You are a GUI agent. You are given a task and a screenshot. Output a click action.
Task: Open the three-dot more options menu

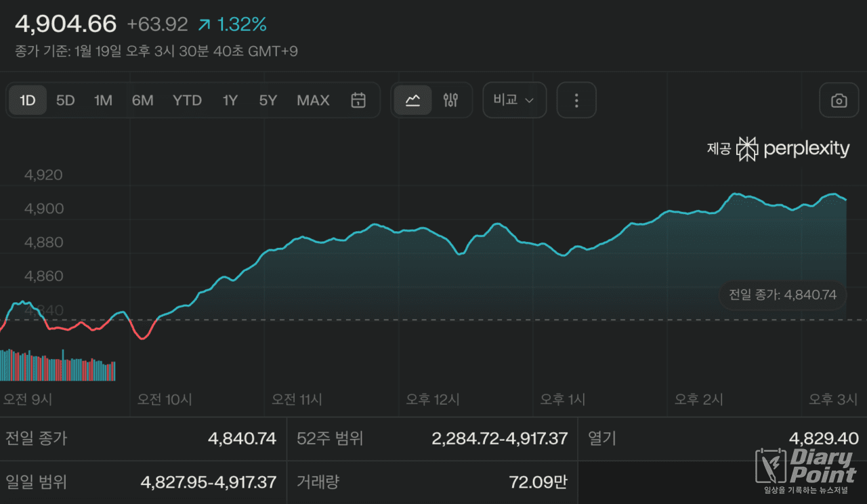(x=576, y=100)
